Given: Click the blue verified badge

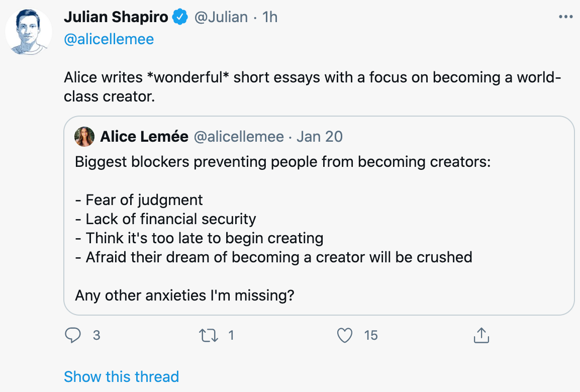Looking at the screenshot, I should click(x=179, y=17).
